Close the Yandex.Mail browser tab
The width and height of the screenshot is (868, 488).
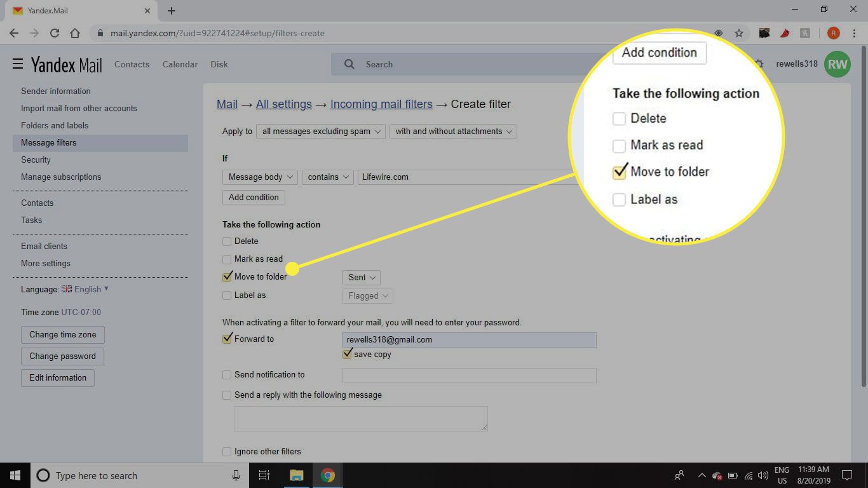pos(147,11)
